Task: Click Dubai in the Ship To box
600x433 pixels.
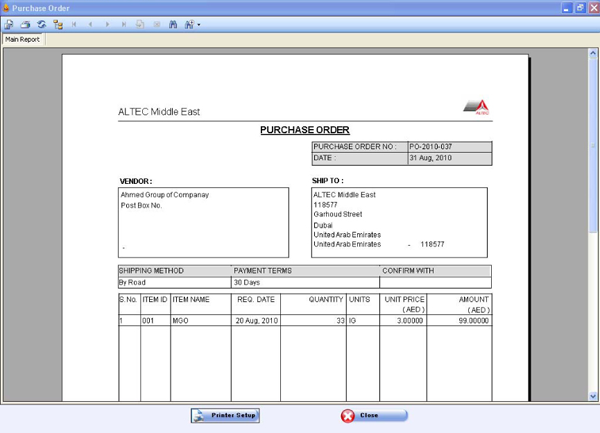Action: click(x=323, y=225)
